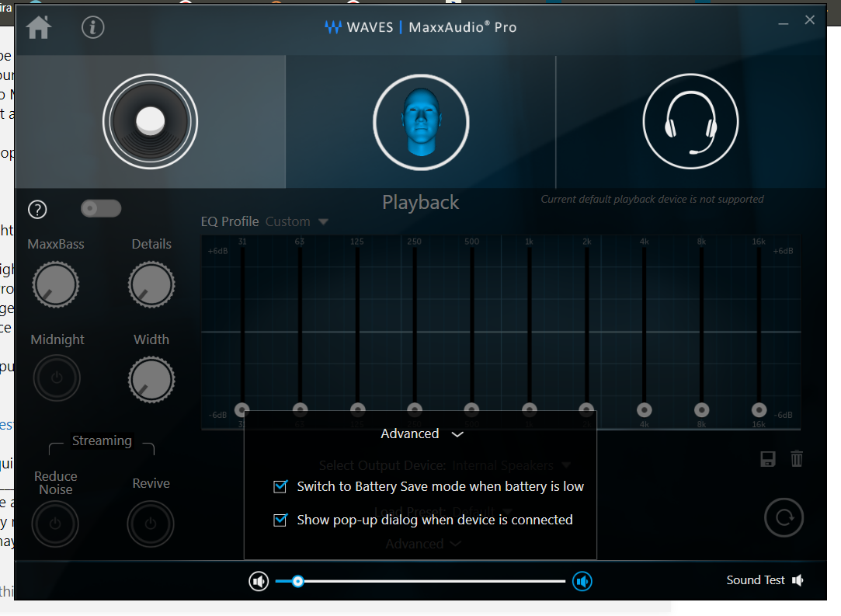Click the 4k EQ slider handle
Viewport: 841px width, 616px height.
[x=645, y=410]
